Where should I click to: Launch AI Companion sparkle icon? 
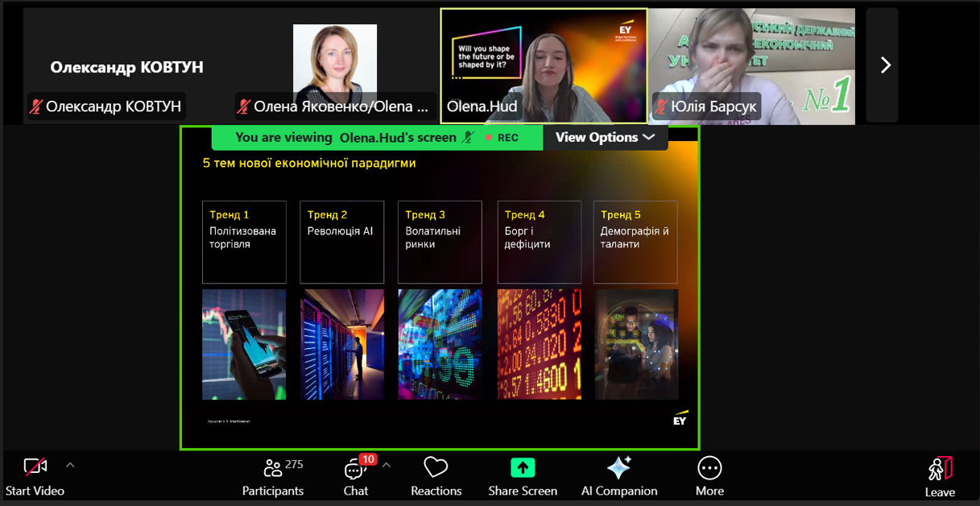(x=618, y=468)
